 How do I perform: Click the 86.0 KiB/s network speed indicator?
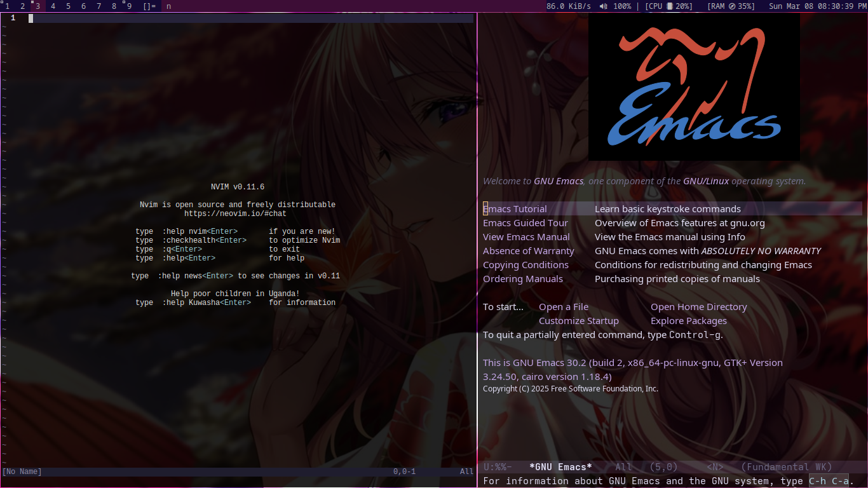point(569,6)
